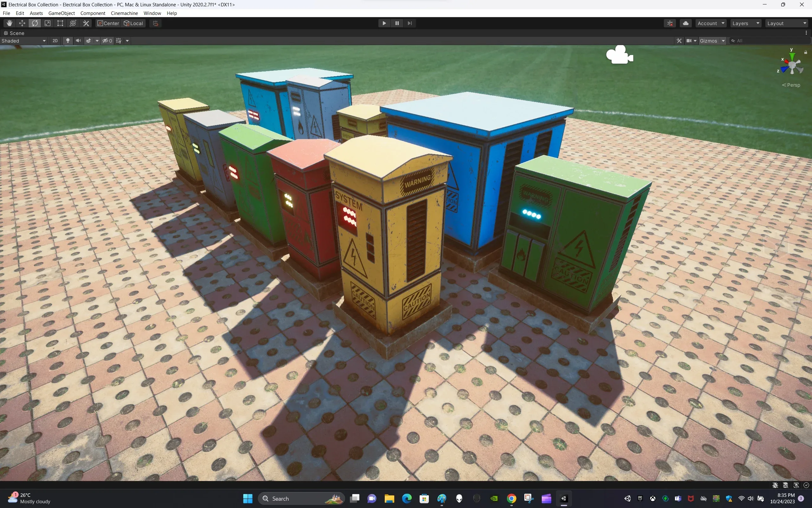Click the debug mode bug status icon
812x508 pixels.
pyautogui.click(x=775, y=485)
